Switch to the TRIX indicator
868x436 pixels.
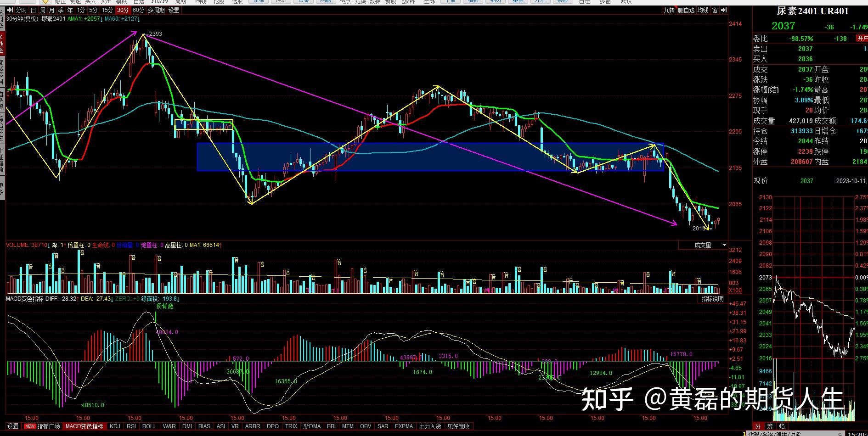pyautogui.click(x=291, y=426)
